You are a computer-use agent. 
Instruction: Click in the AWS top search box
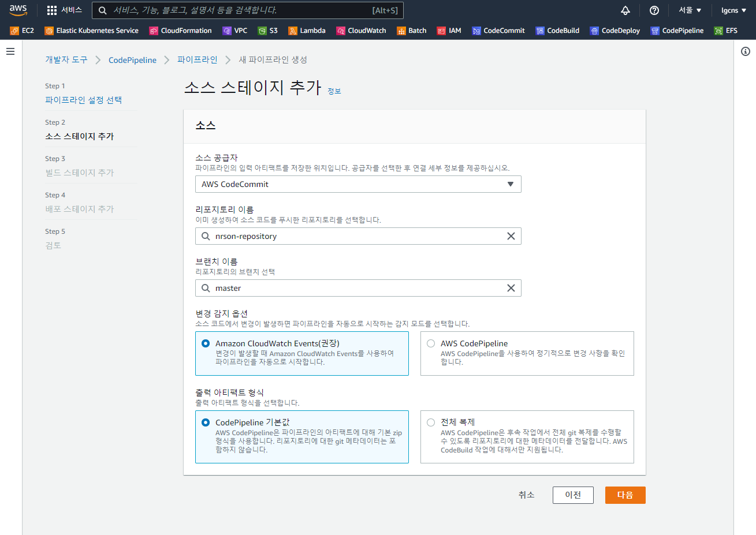(248, 10)
